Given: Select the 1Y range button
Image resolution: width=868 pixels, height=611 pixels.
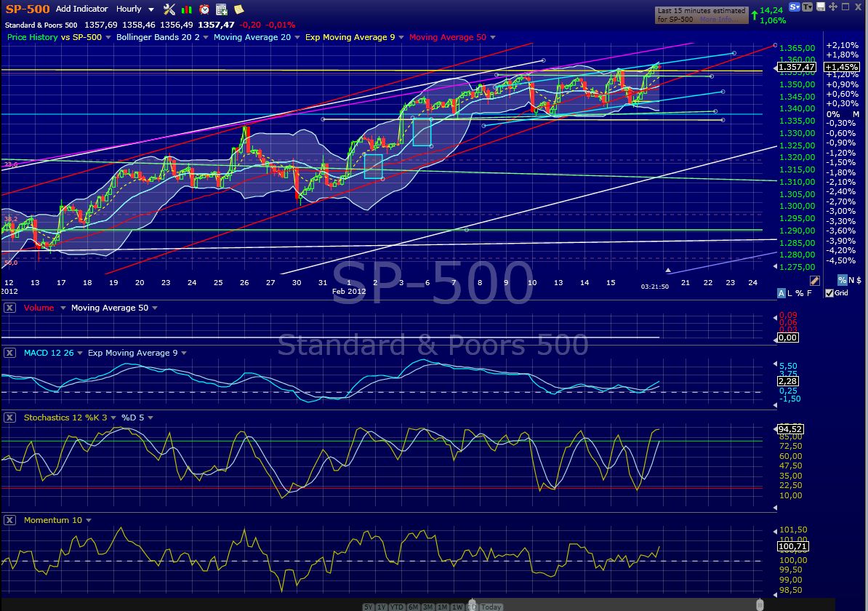Looking at the screenshot, I should (382, 607).
